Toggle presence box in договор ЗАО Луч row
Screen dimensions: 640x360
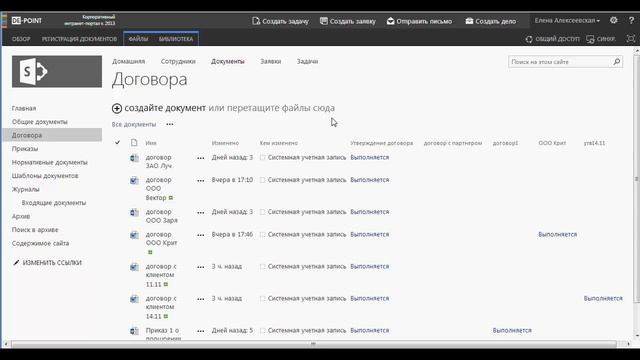click(262, 158)
